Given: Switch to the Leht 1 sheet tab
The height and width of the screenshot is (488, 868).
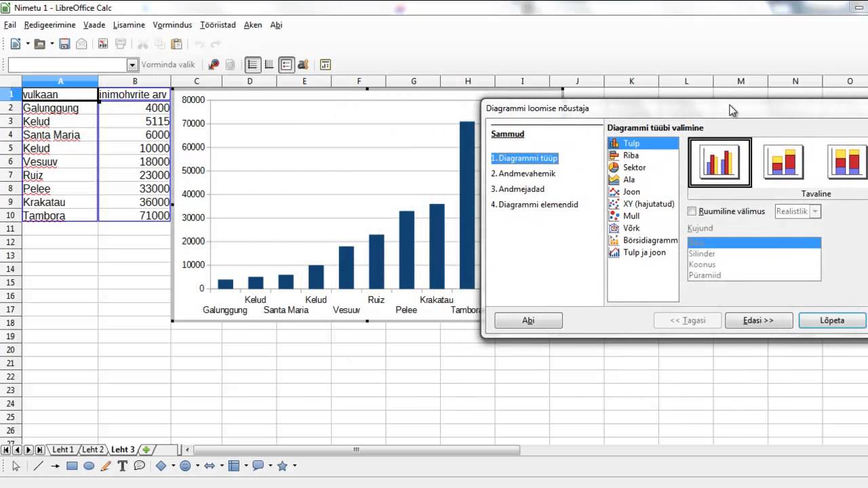Looking at the screenshot, I should pyautogui.click(x=62, y=449).
